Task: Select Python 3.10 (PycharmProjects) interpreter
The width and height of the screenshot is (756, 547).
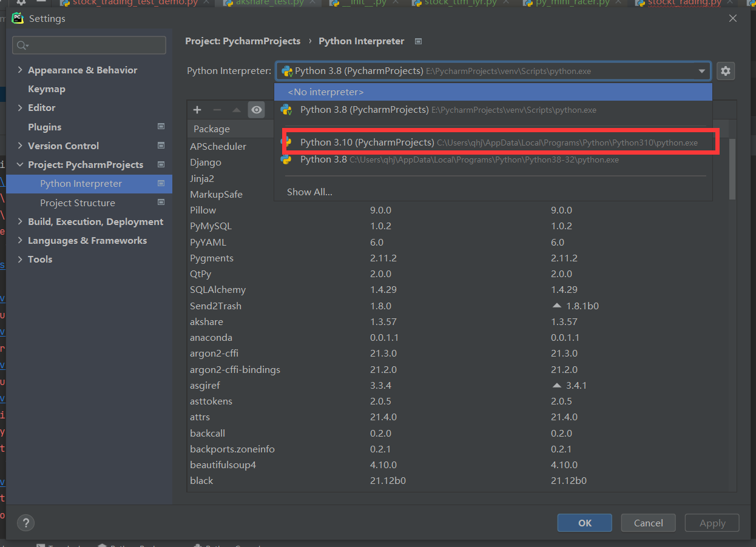Action: (x=493, y=143)
